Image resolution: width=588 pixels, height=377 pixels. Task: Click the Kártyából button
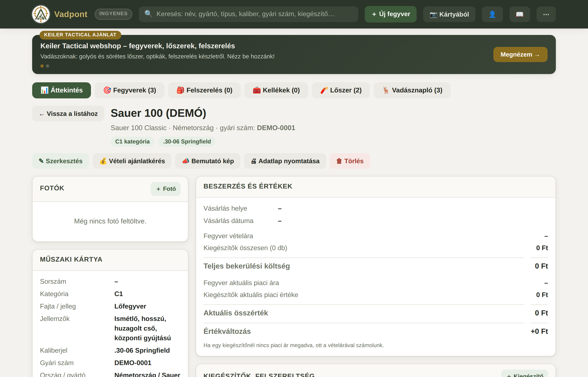449,14
